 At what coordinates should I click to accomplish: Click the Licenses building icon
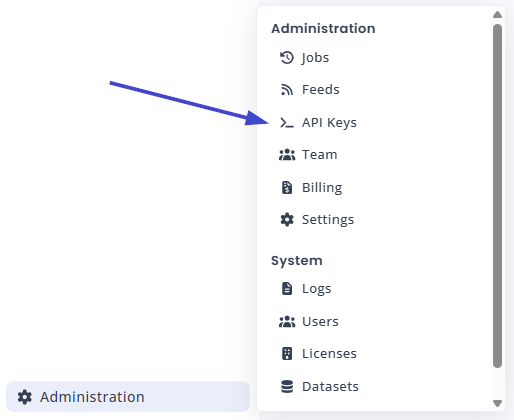[x=287, y=354]
